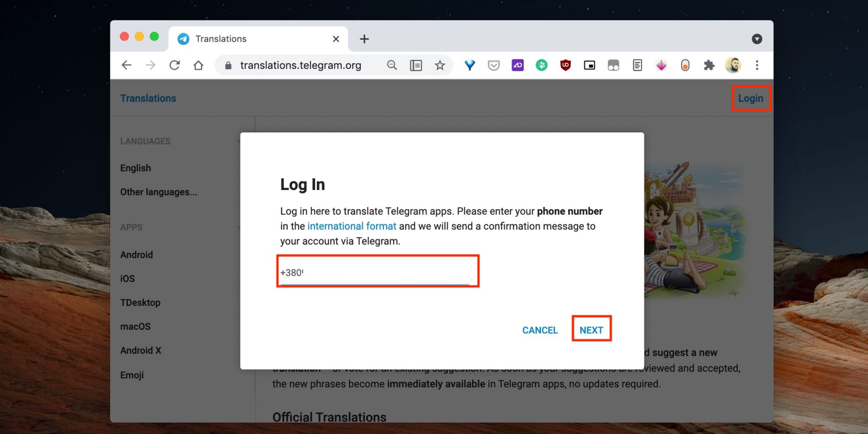Open the Chrome Extensions puzzle menu
The image size is (868, 434).
[x=709, y=65]
